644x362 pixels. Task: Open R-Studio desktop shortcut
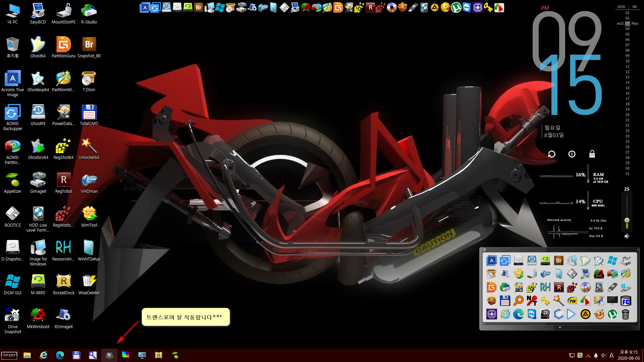coord(89,14)
